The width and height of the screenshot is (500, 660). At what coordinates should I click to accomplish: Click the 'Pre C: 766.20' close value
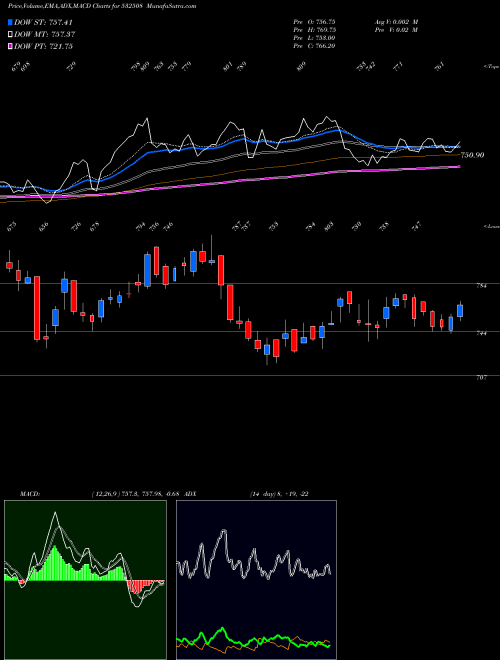pyautogui.click(x=314, y=46)
